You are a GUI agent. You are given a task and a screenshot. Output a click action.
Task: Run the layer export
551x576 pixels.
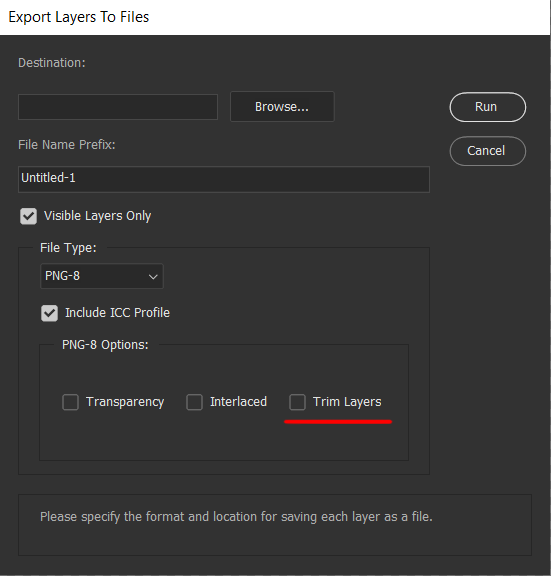pos(487,107)
